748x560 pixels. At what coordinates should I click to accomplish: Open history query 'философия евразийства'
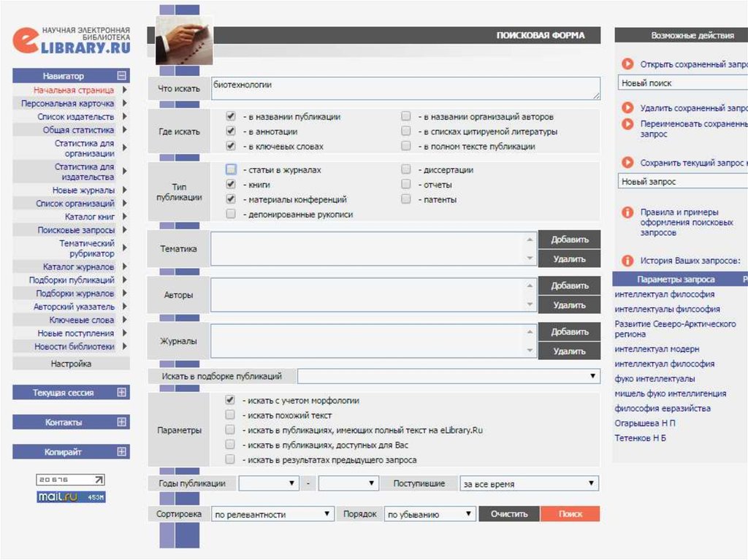pos(662,408)
